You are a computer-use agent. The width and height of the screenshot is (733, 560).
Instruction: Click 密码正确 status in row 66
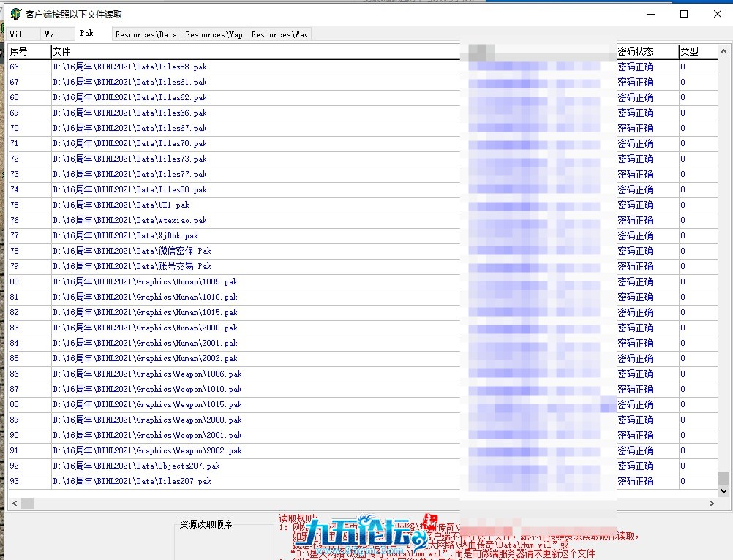(x=635, y=67)
